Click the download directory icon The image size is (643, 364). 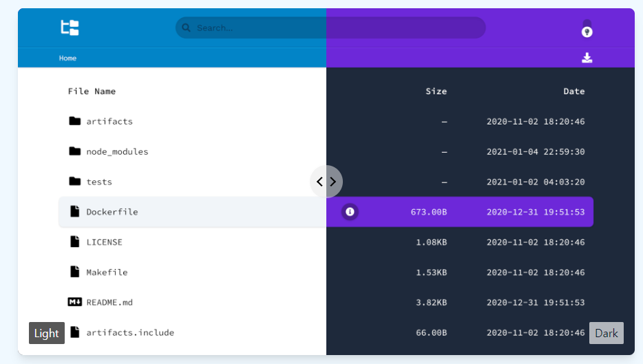point(587,58)
